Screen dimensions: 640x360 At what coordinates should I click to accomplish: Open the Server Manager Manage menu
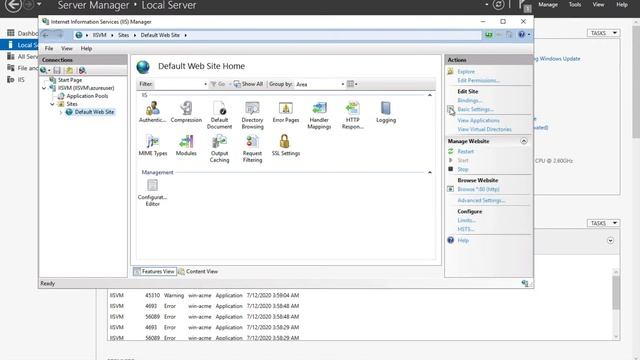click(548, 5)
